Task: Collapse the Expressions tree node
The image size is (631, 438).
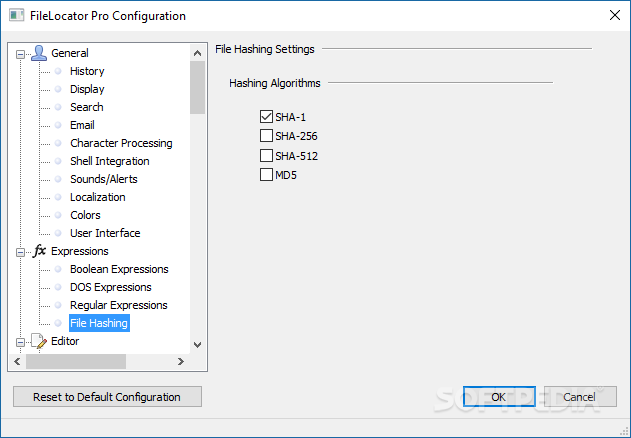Action: pos(20,252)
